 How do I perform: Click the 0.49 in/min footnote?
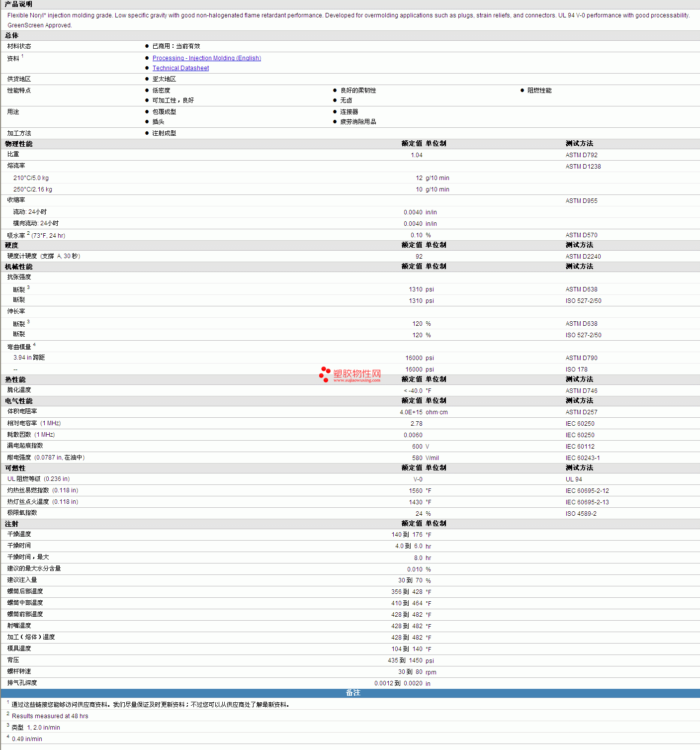coord(27,739)
